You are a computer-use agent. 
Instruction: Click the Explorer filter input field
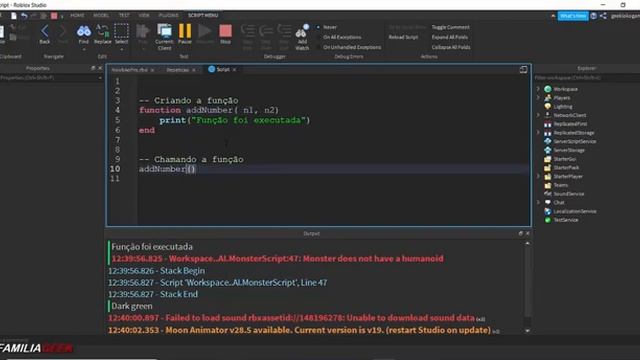586,78
